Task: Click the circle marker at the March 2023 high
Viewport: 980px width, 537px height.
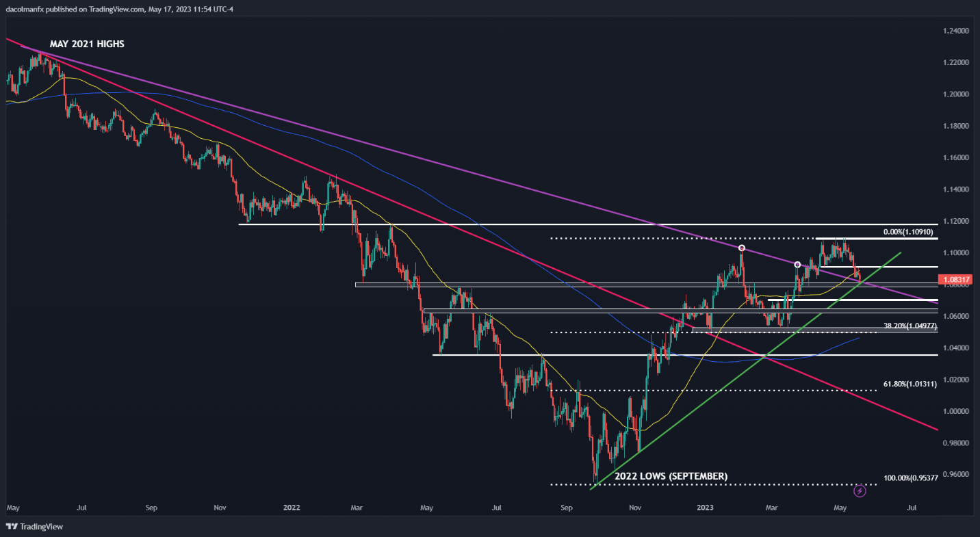Action: click(x=797, y=264)
